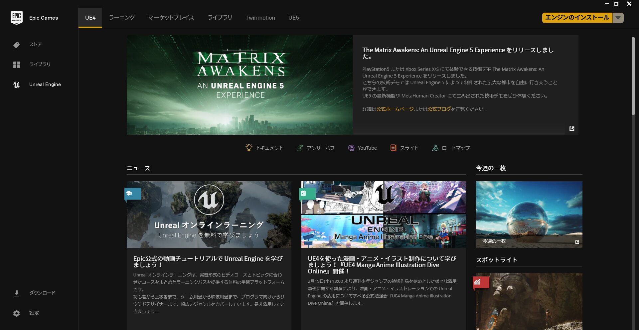This screenshot has height=330, width=644.
Task: Open the Store tag icon in sidebar
Action: [x=17, y=45]
